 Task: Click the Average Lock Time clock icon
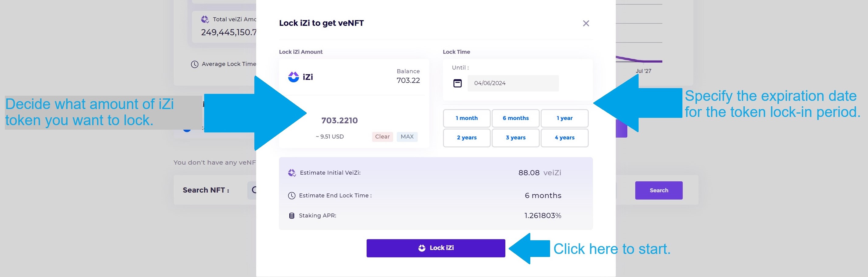(194, 64)
